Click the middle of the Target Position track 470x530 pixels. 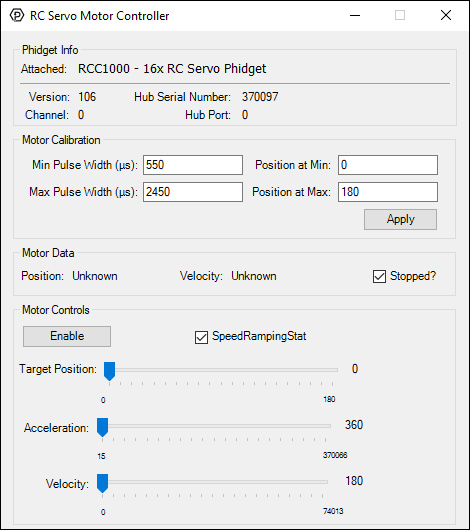(221, 370)
